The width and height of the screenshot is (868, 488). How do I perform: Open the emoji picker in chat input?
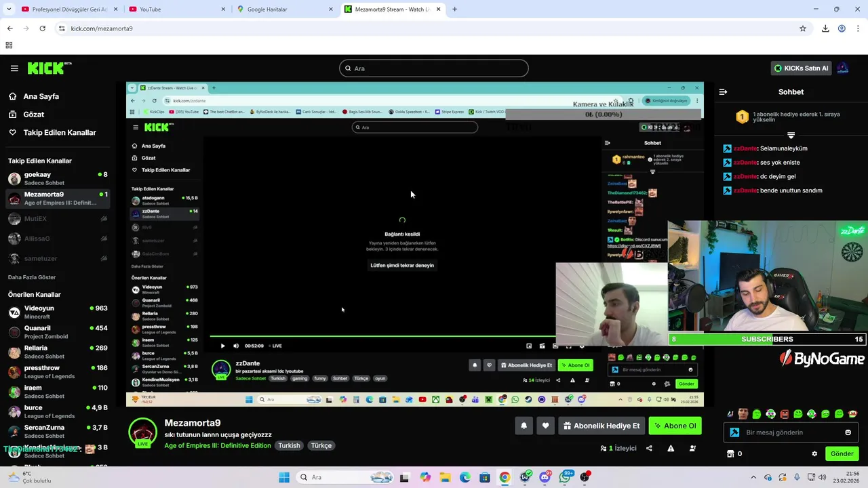[x=848, y=432]
